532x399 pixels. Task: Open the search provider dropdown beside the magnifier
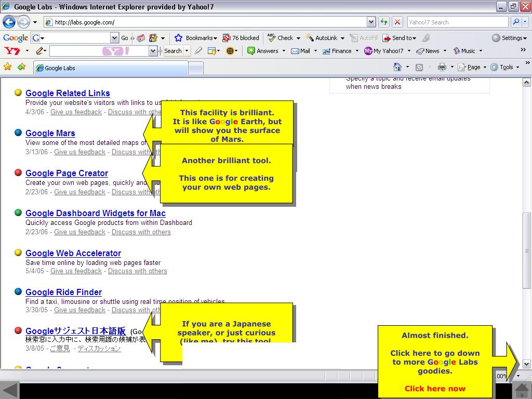525,22
